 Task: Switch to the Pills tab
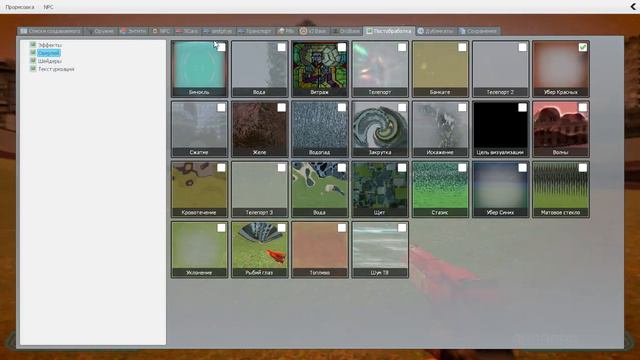click(286, 31)
